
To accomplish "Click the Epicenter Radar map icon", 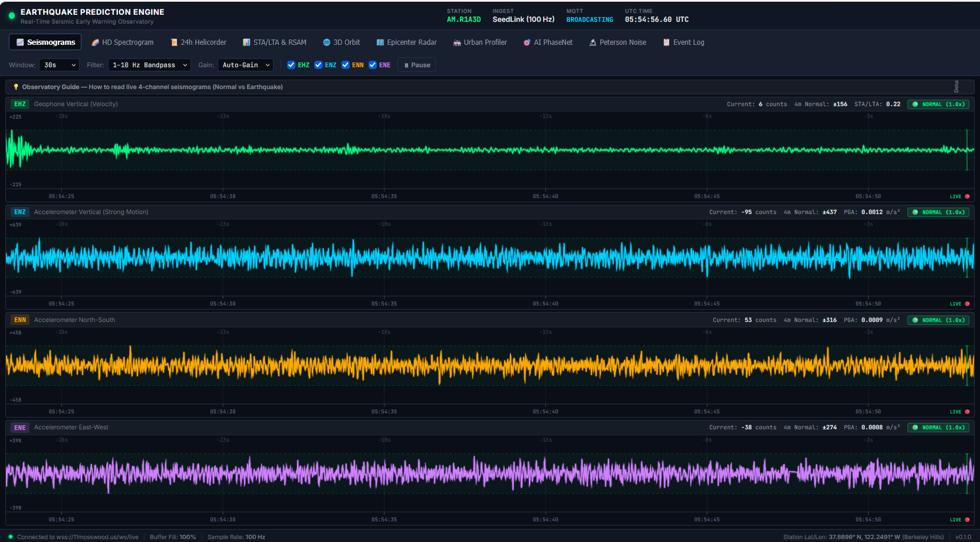I will (x=380, y=42).
